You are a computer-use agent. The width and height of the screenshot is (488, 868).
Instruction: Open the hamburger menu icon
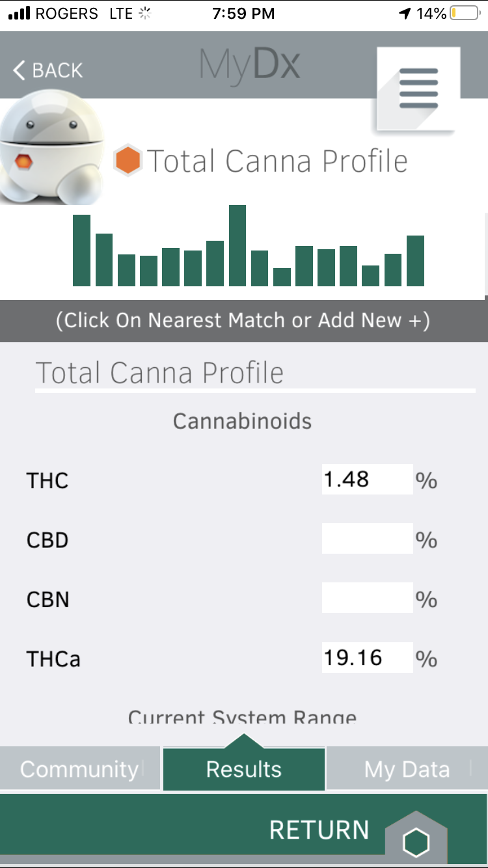pyautogui.click(x=418, y=88)
